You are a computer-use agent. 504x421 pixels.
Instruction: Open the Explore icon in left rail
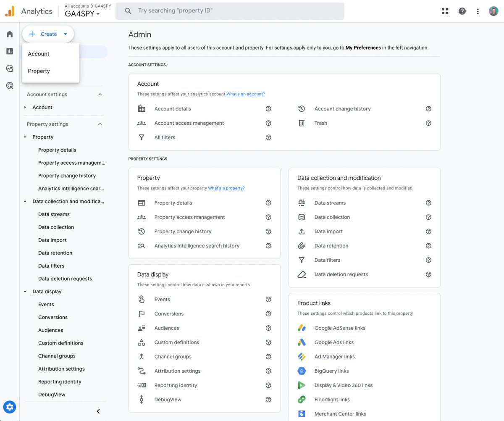(10, 68)
